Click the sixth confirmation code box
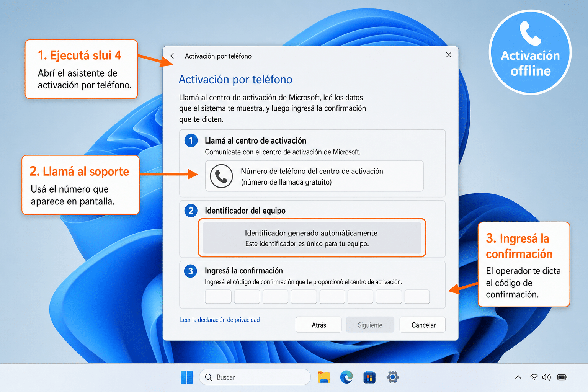 coord(360,297)
